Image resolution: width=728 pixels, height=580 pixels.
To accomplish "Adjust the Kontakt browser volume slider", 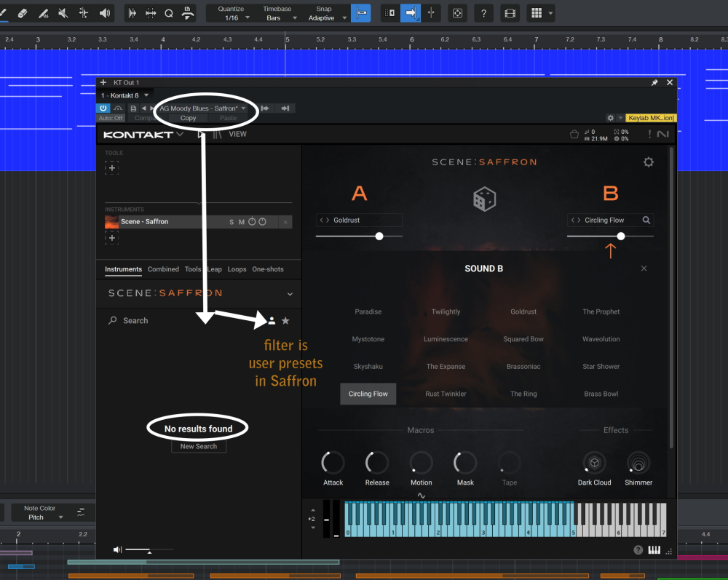I will click(149, 550).
